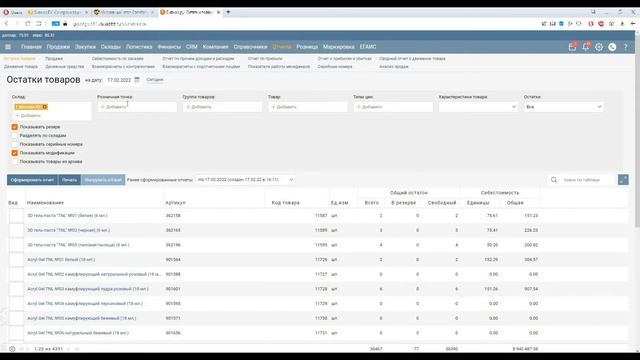
Task: Add a Товар filter
Action: pos(308,107)
